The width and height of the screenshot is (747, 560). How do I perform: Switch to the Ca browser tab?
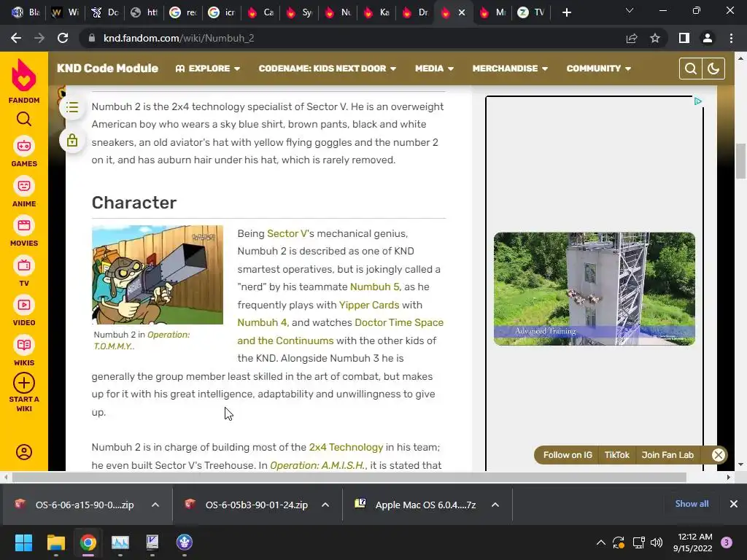[261, 12]
